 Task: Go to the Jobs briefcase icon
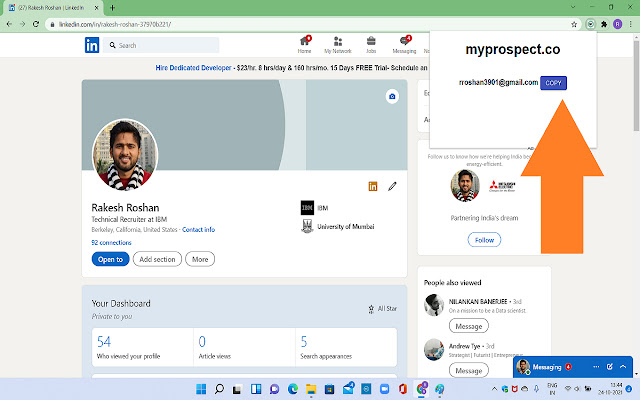371,43
